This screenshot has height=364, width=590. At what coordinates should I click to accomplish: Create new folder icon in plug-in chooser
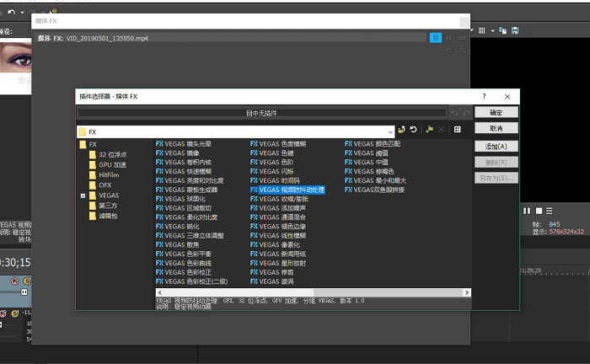click(429, 130)
